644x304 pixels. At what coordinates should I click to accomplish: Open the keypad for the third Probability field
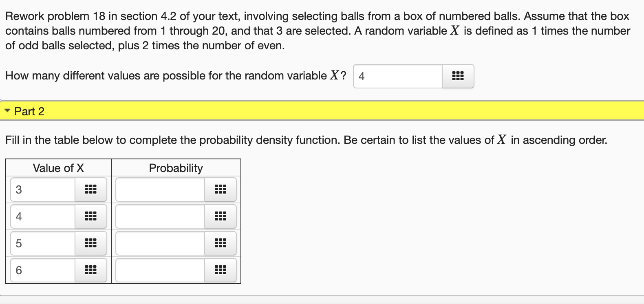click(221, 243)
